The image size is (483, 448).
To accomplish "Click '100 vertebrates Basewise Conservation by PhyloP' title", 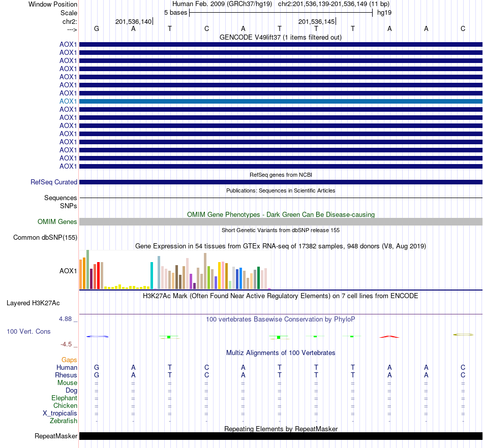I will (281, 319).
